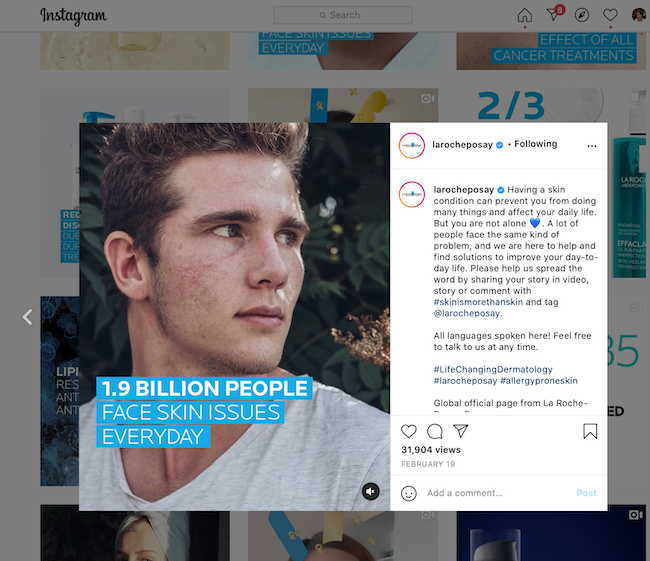Open the #LifeChangingDermatology hashtag
Image resolution: width=650 pixels, height=561 pixels.
coord(493,369)
